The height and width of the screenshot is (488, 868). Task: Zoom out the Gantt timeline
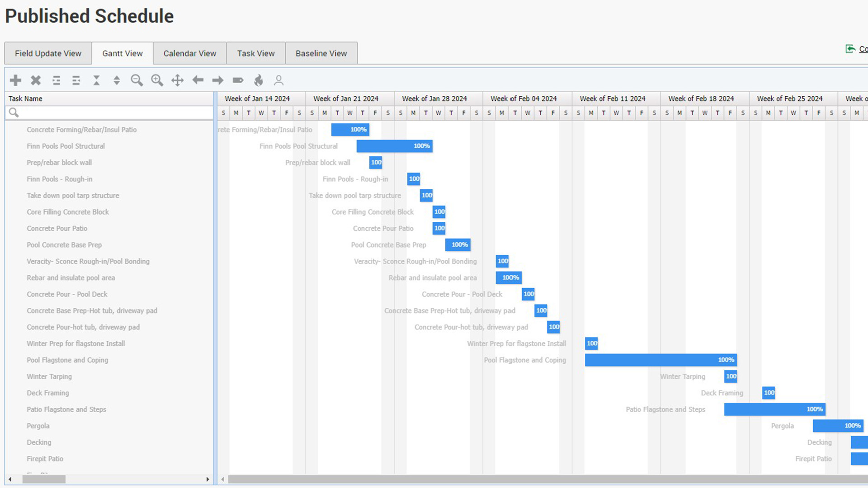click(137, 80)
